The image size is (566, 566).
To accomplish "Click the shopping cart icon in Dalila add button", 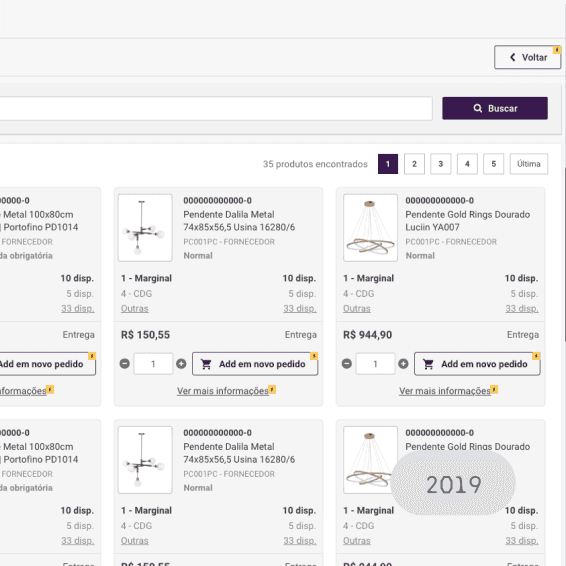I will 206,364.
